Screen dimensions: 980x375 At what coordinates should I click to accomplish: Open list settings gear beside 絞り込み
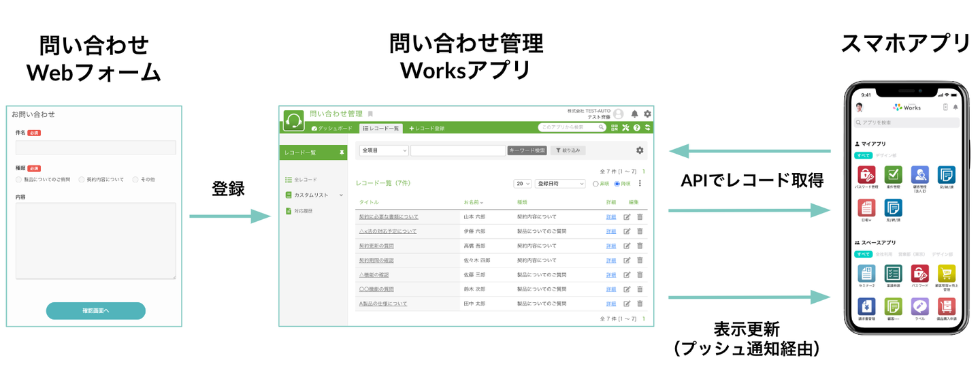click(640, 150)
